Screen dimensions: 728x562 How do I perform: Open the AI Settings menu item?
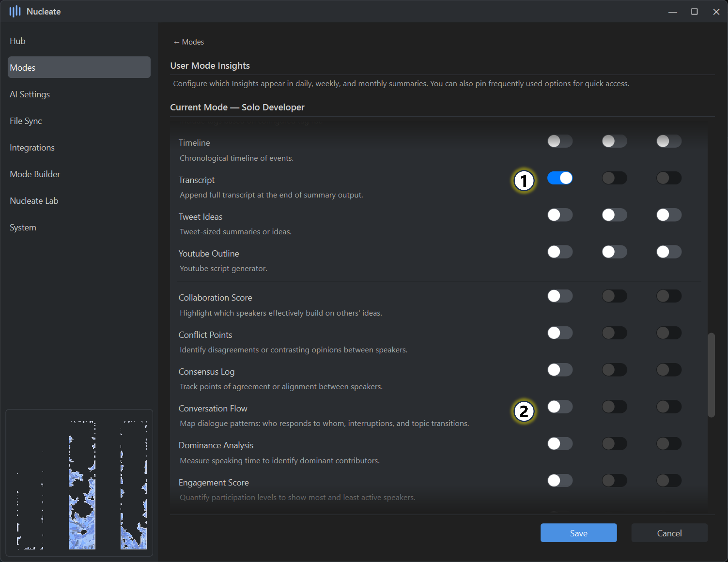pyautogui.click(x=30, y=94)
